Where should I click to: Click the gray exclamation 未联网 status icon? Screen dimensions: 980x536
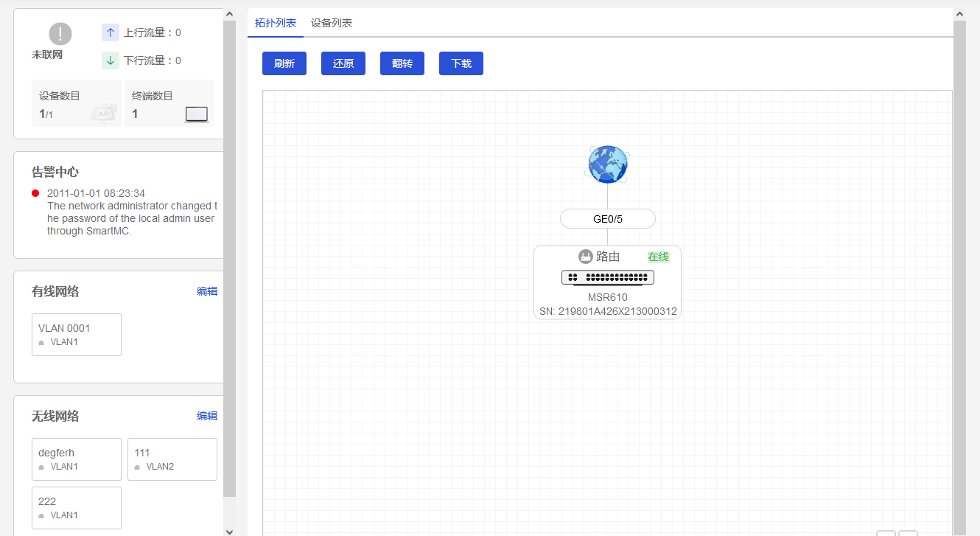(60, 34)
